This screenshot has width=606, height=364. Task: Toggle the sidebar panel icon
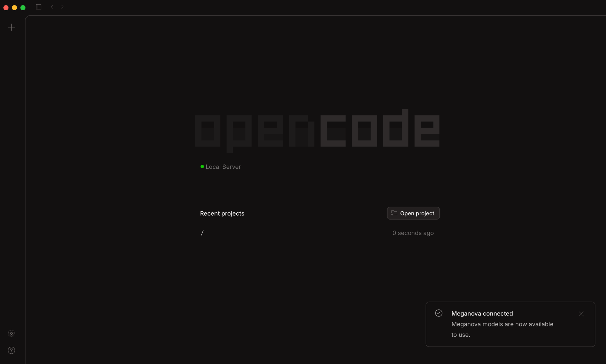coord(38,7)
